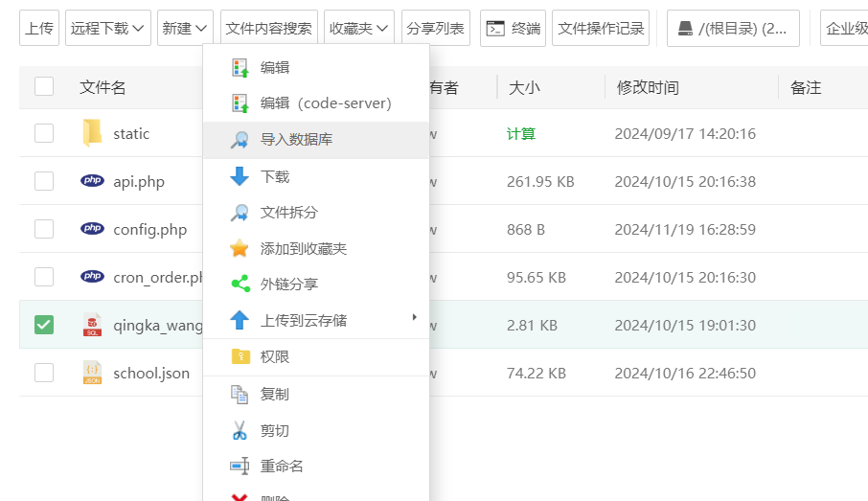Click the permissions folder icon
Viewport: 868px width, 501px height.
click(x=240, y=356)
